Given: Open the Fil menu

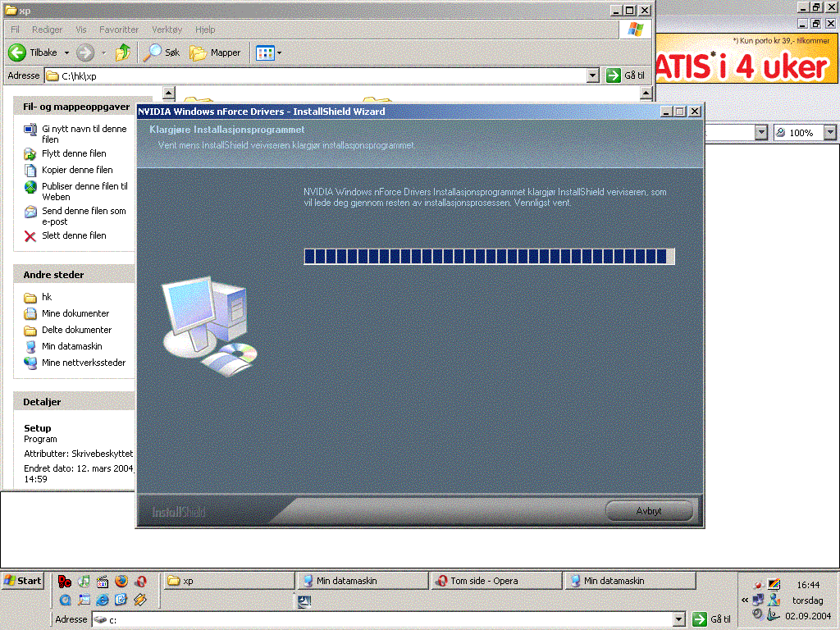Looking at the screenshot, I should [15, 30].
